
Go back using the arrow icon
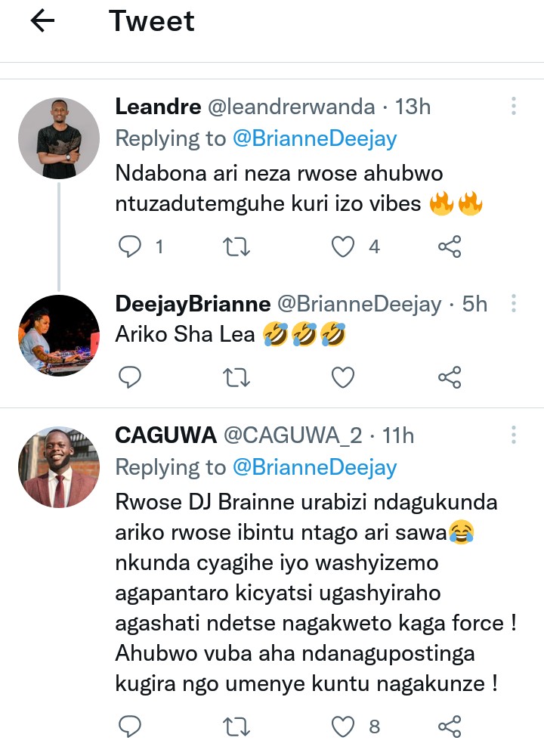43,22
